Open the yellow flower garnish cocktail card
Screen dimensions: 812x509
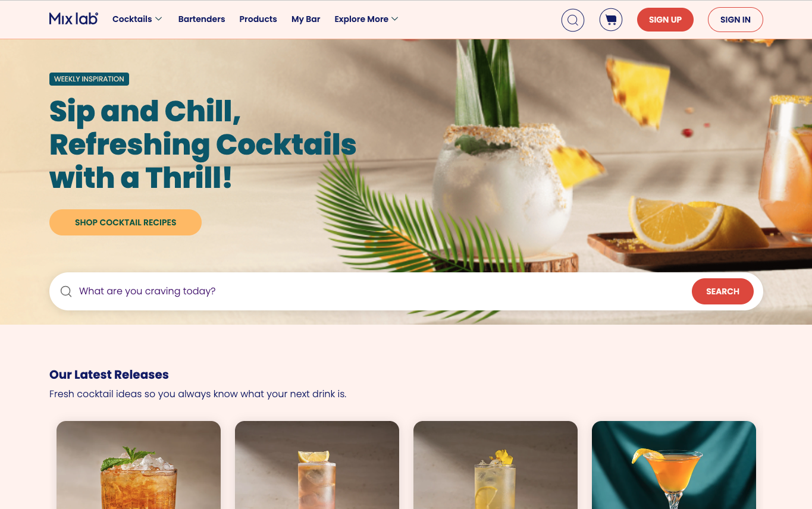(496, 465)
